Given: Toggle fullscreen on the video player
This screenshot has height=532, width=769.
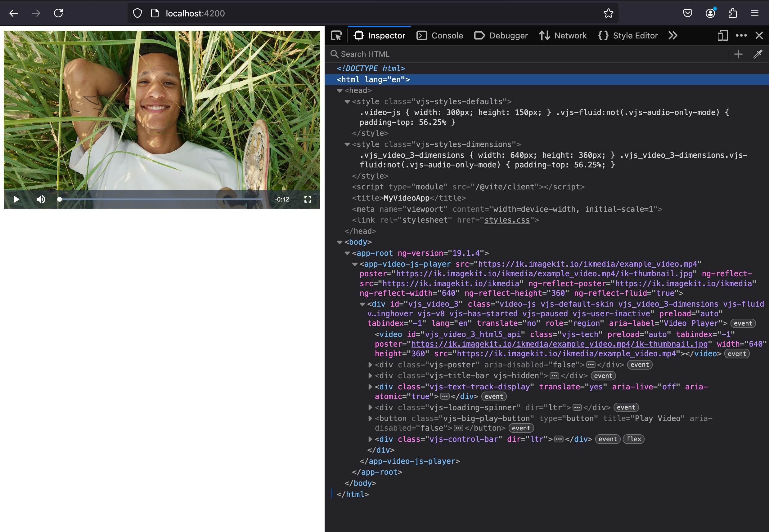Looking at the screenshot, I should pos(308,199).
